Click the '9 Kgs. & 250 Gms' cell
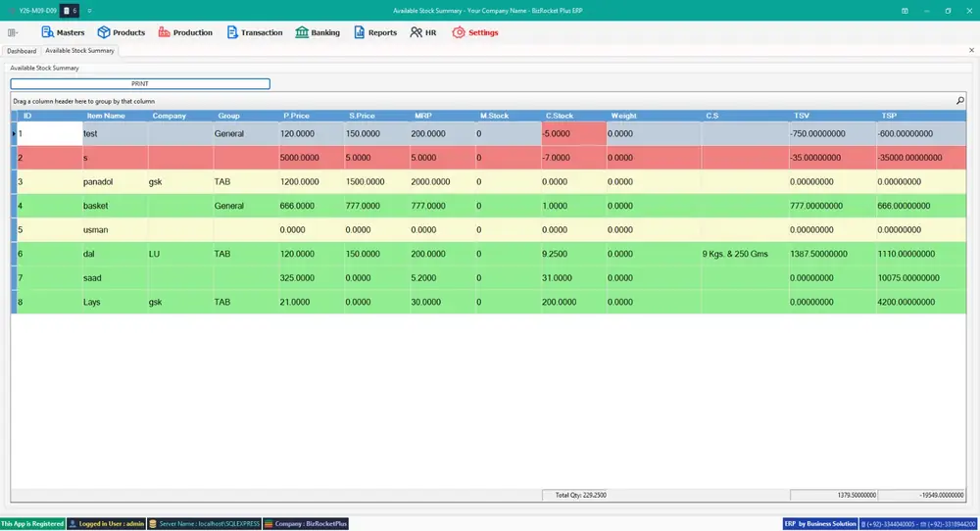The width and height of the screenshot is (980, 531). (x=745, y=254)
